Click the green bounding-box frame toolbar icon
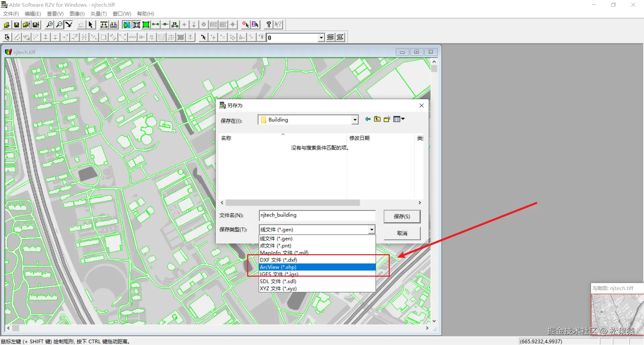The height and width of the screenshot is (345, 644). click(137, 25)
